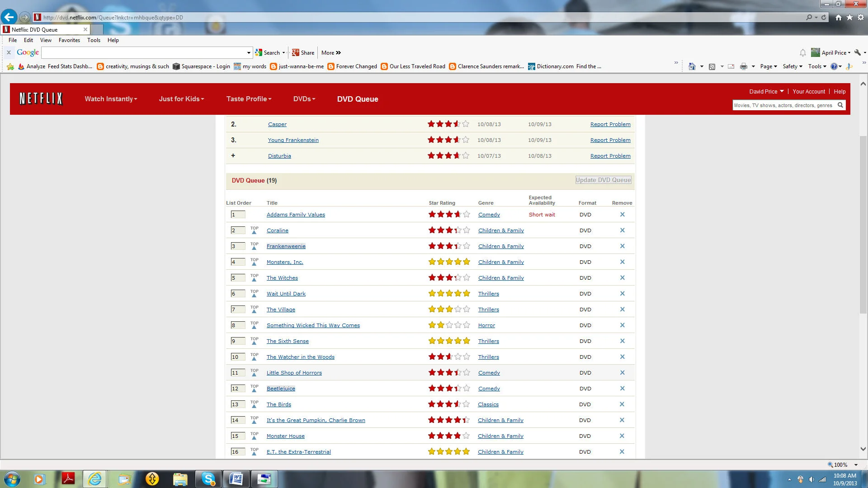Select the Netflix: DVD Queue tab
Screen dimensions: 868x488
(x=45, y=29)
